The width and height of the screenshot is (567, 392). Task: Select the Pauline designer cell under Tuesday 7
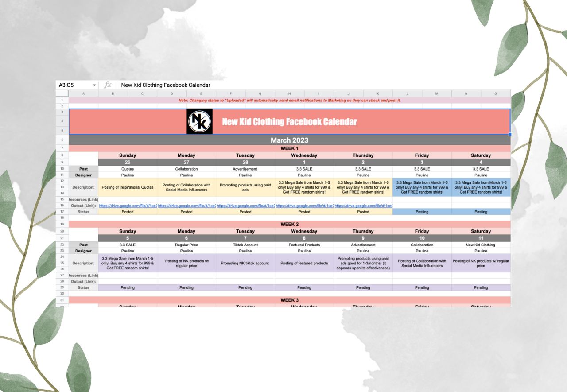[x=245, y=251]
